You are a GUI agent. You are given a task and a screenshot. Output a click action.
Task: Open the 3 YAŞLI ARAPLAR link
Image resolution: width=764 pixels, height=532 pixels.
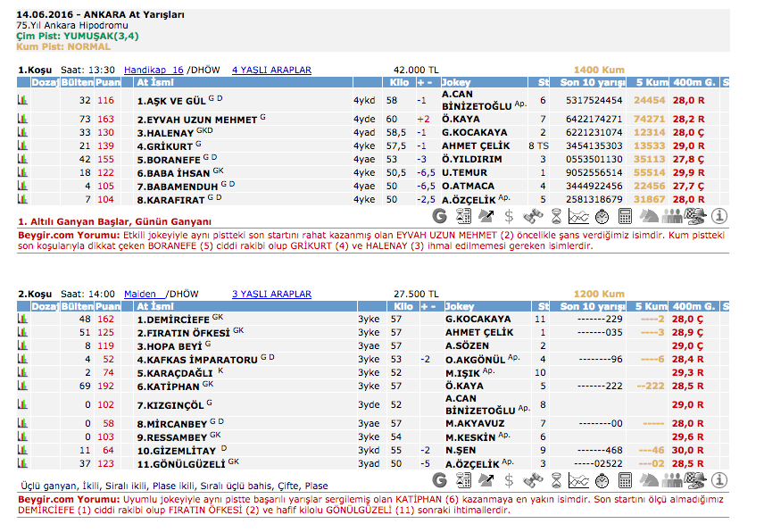pyautogui.click(x=271, y=294)
